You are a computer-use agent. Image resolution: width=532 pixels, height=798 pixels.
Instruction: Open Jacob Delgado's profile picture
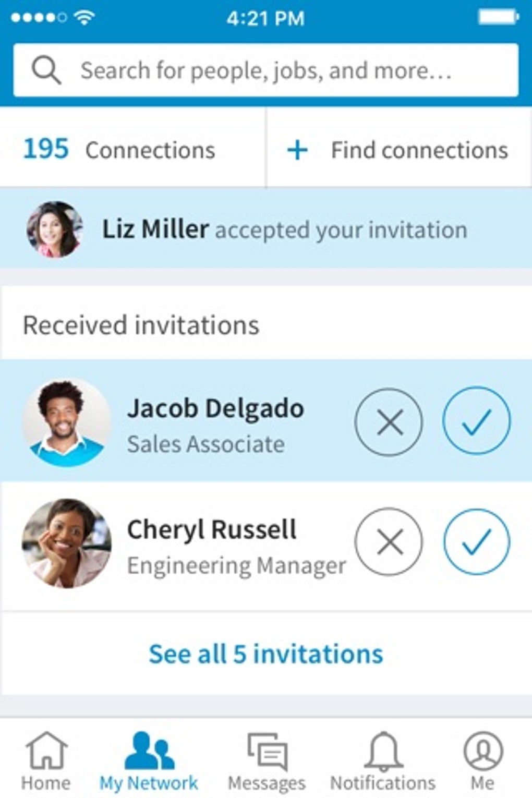click(66, 422)
